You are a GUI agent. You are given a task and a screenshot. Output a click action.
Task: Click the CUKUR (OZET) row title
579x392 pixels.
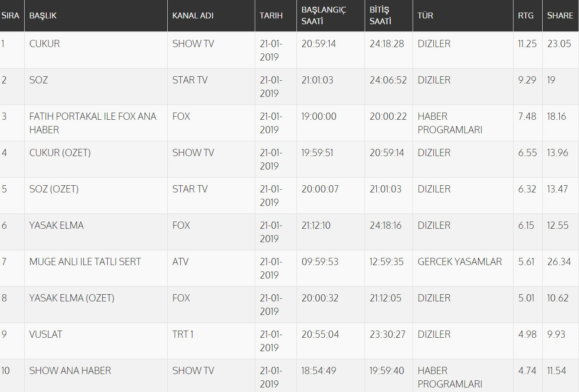pos(60,153)
